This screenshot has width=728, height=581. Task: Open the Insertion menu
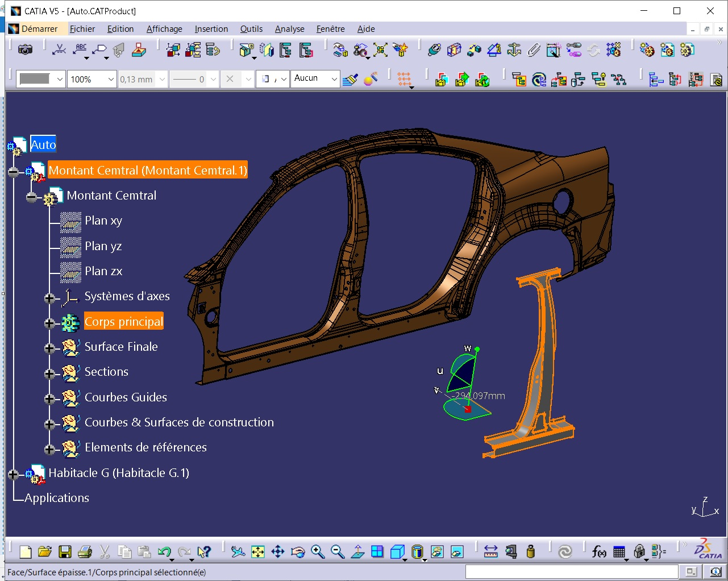[x=211, y=28]
